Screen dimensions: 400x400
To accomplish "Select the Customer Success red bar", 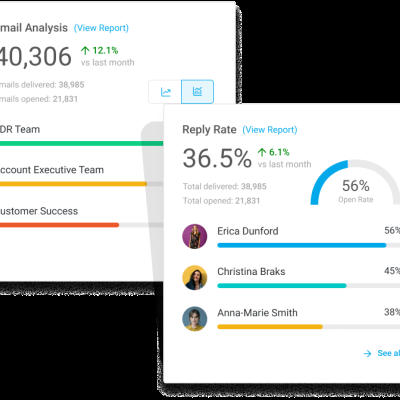I will click(59, 225).
